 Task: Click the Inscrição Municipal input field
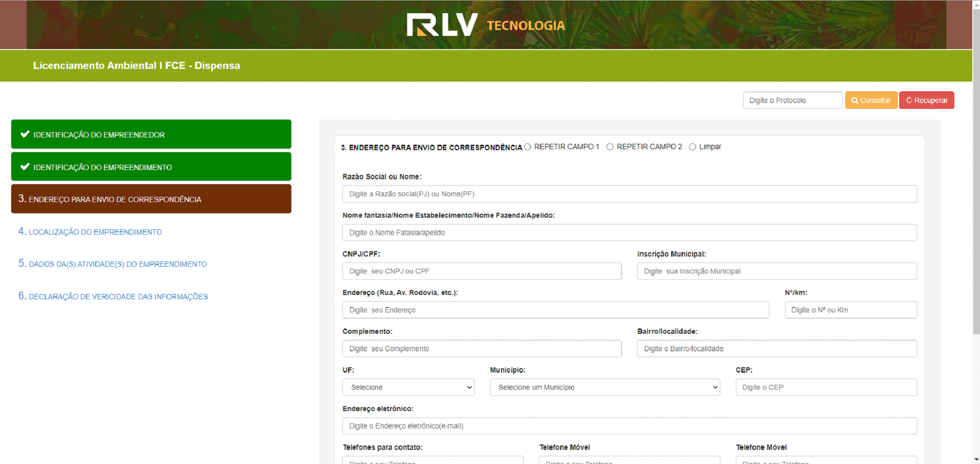[777, 271]
